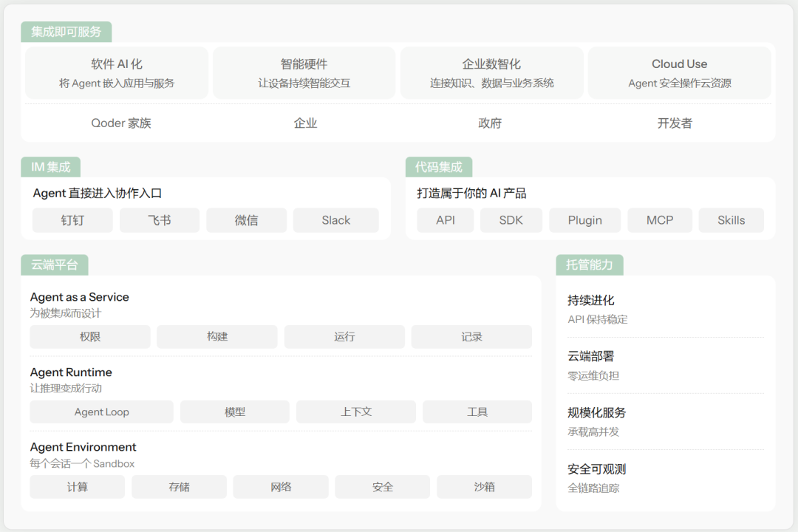
Task: Click the 持续进化 item
Action: [591, 301]
